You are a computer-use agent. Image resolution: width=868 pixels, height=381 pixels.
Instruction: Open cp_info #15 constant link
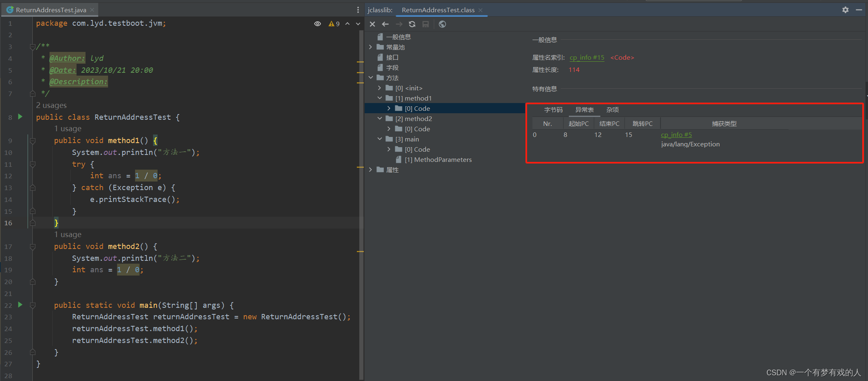586,57
